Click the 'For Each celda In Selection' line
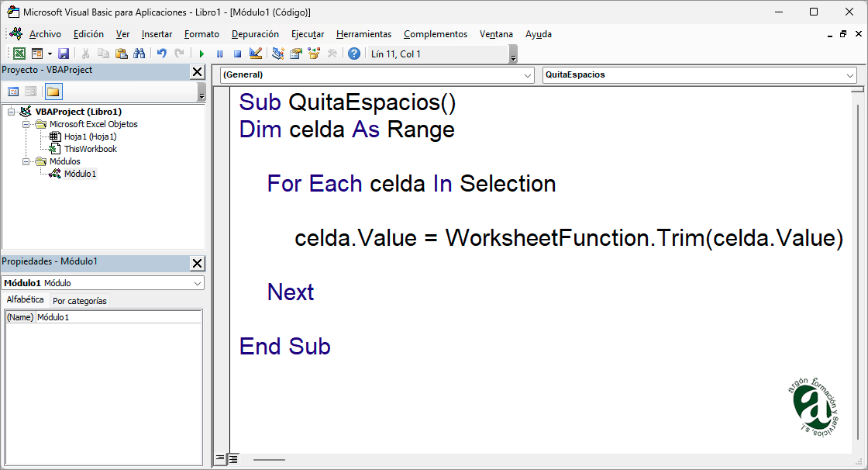Viewport: 868px width, 470px height. (x=412, y=184)
